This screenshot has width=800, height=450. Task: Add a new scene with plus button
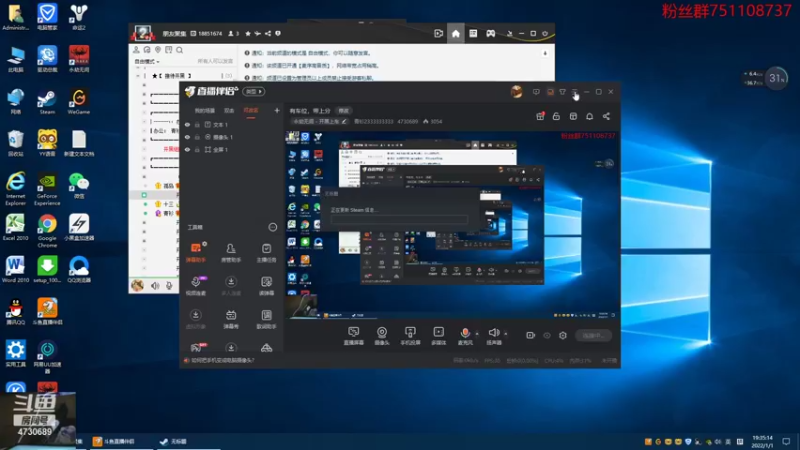(x=277, y=110)
